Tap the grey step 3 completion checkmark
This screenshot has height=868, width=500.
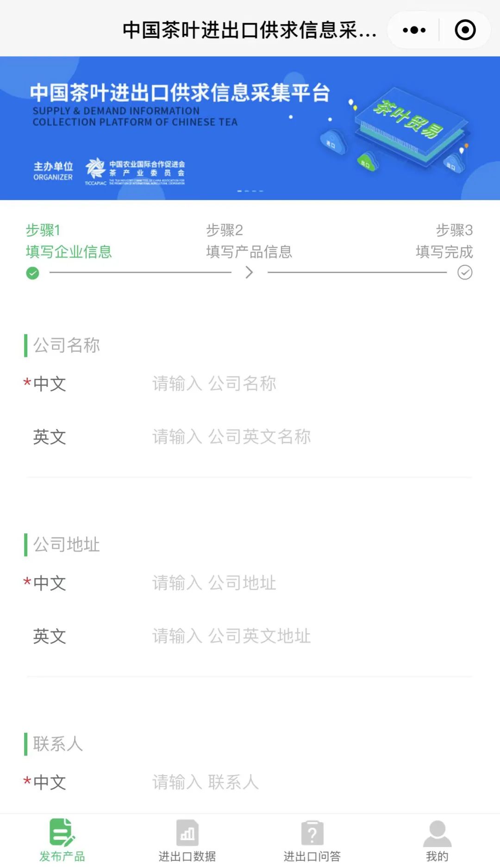[x=465, y=273]
